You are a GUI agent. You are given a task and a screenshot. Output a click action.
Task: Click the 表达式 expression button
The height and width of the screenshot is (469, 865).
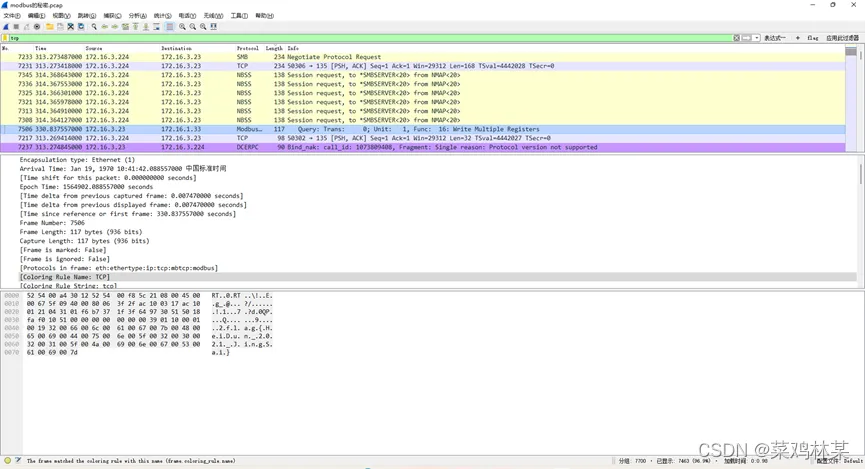[775, 38]
